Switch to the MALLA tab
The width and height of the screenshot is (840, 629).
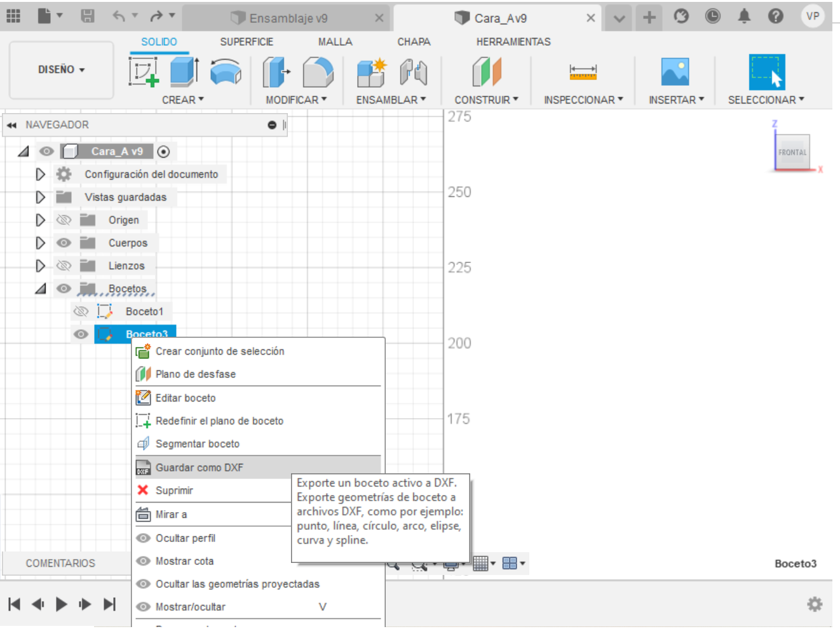[335, 42]
